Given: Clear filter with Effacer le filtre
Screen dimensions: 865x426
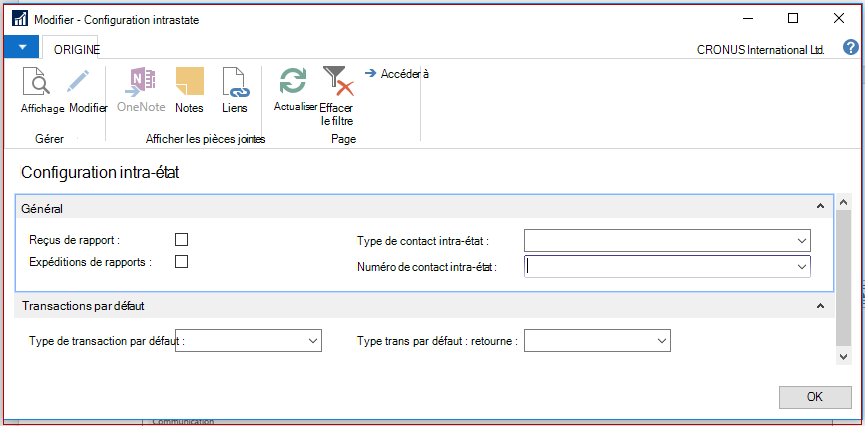Looking at the screenshot, I should coord(338,81).
